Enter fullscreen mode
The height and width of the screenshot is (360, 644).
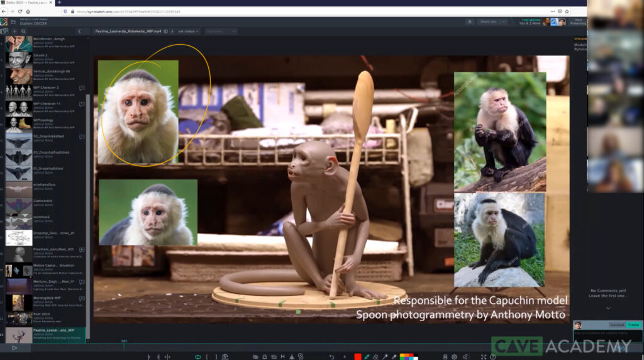(x=484, y=357)
